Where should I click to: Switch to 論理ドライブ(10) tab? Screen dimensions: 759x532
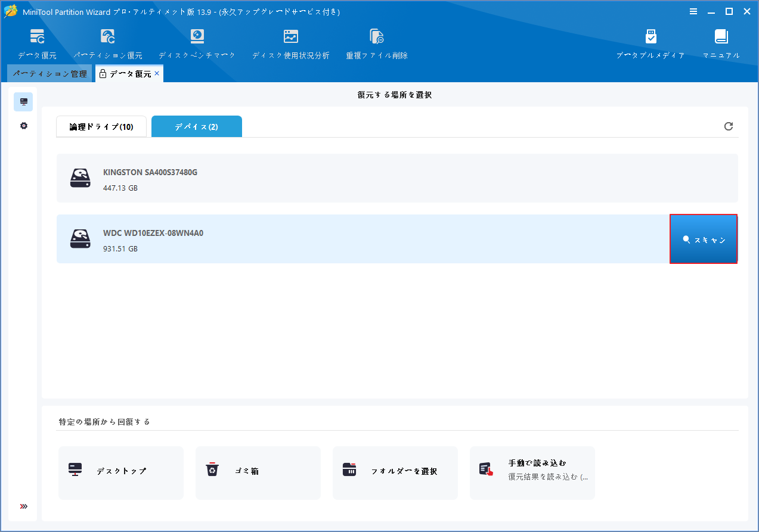pyautogui.click(x=101, y=127)
